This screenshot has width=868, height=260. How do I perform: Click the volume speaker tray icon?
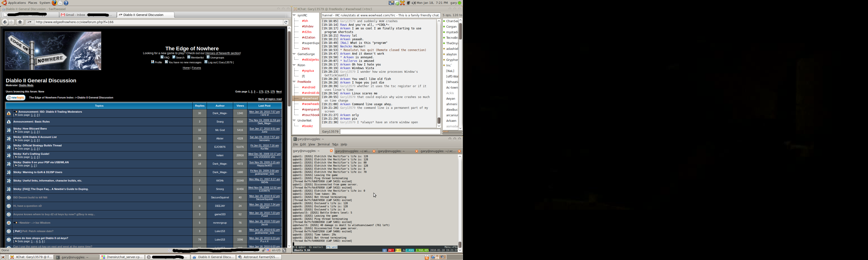pos(414,3)
